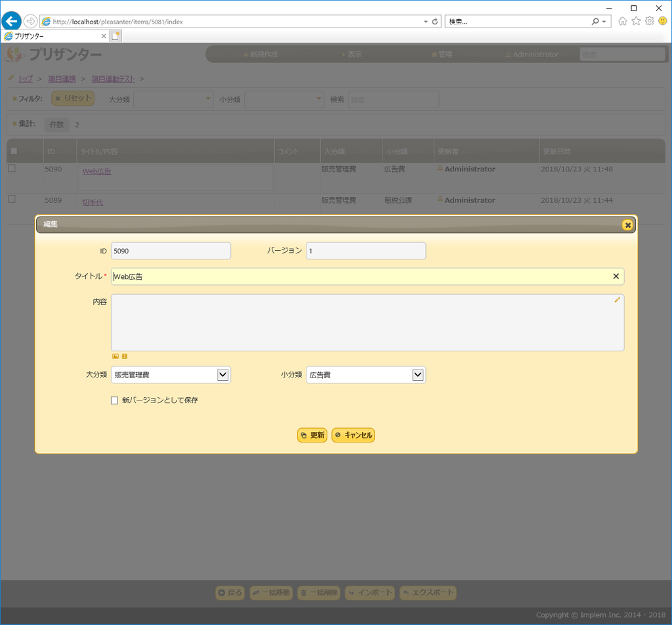
Task: Open the 管理 menu
Action: pos(442,54)
